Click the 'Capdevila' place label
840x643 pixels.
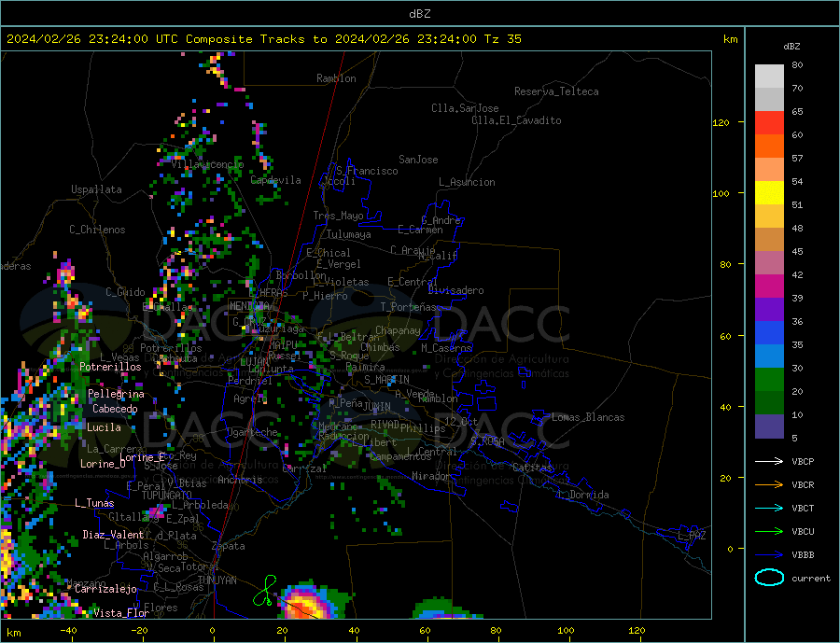[x=276, y=180]
